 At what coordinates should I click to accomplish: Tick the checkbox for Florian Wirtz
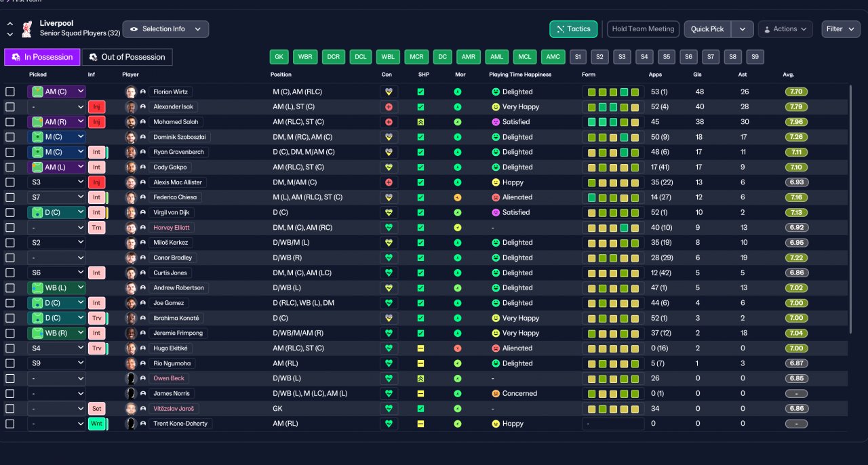[x=9, y=92]
